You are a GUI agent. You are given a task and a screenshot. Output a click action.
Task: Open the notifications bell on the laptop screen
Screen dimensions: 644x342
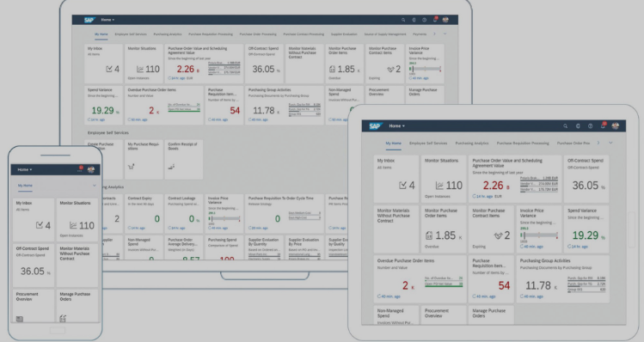point(435,19)
